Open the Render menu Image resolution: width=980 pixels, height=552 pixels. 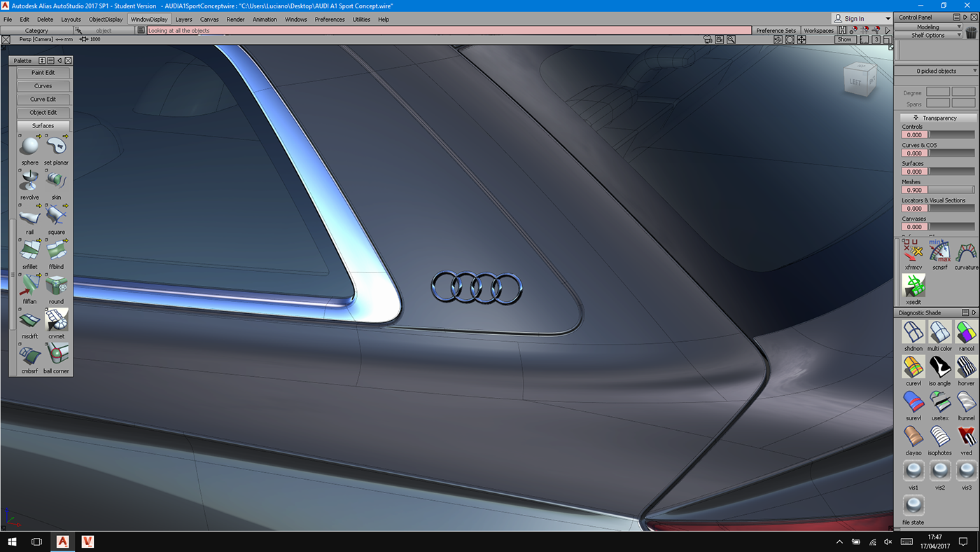click(236, 20)
